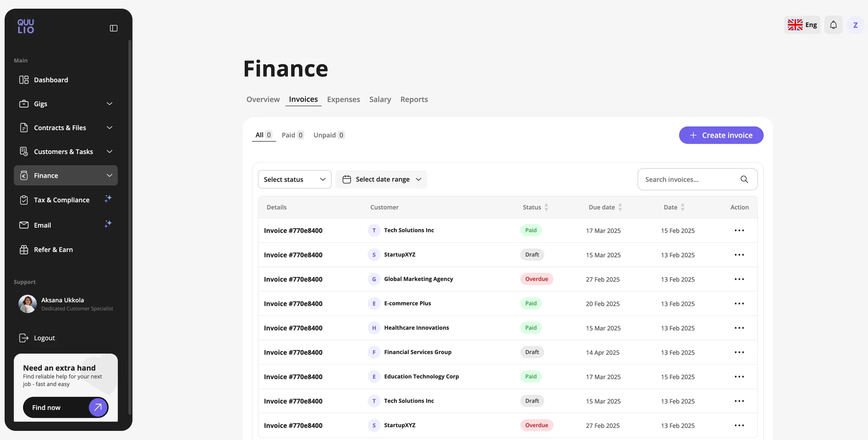Open the Eng language selector

(x=802, y=25)
